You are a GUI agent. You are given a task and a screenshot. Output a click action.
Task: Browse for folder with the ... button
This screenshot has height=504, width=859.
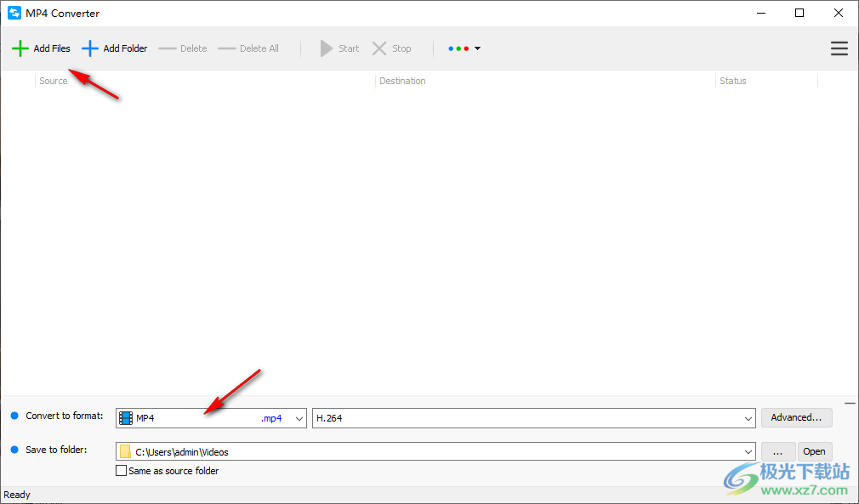point(778,451)
